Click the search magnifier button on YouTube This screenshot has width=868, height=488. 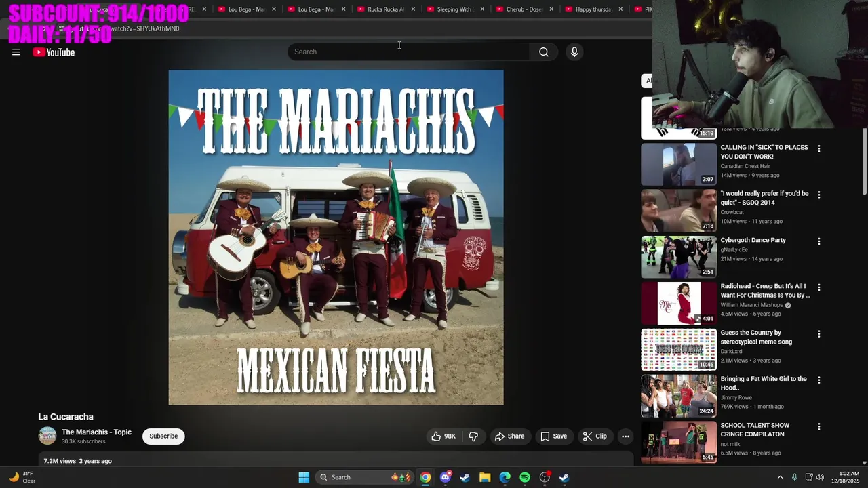(x=544, y=52)
